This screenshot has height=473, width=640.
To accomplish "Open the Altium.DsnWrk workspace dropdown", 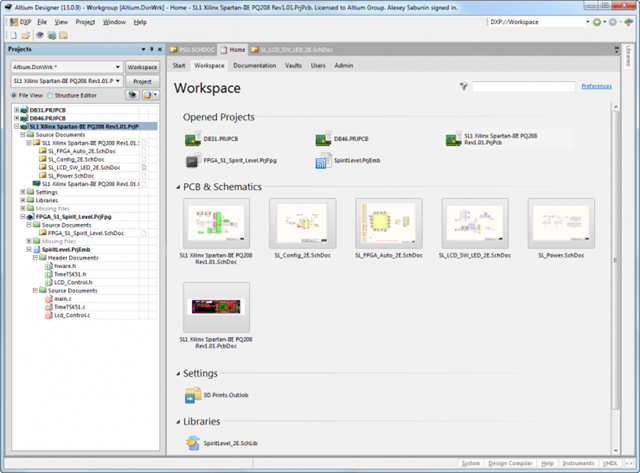I will coord(118,67).
